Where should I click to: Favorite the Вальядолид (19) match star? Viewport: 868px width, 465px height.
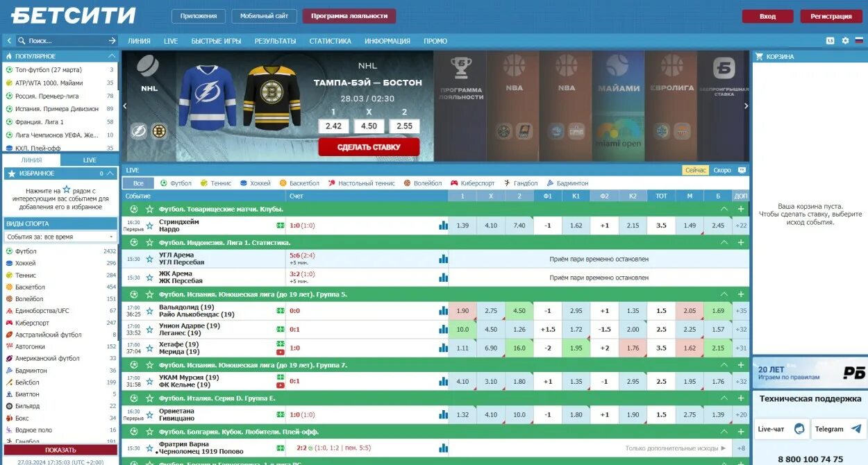click(149, 311)
